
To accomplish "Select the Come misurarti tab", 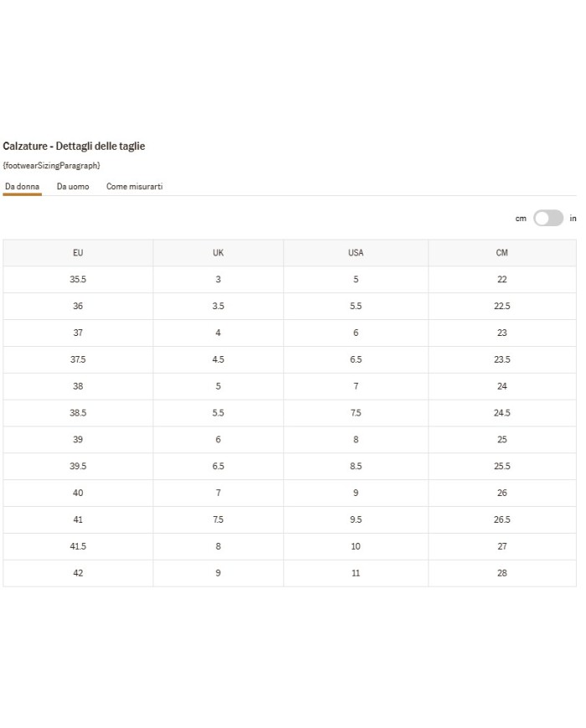I will (x=134, y=186).
